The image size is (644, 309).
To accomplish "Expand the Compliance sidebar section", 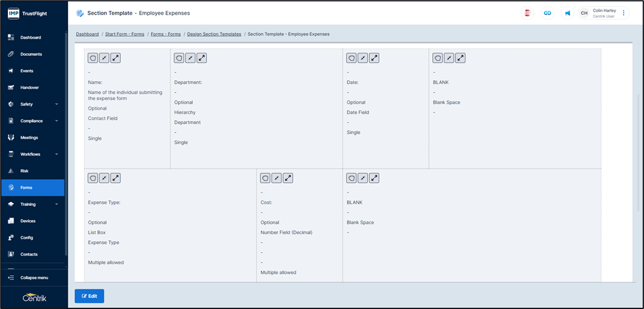I will 56,121.
